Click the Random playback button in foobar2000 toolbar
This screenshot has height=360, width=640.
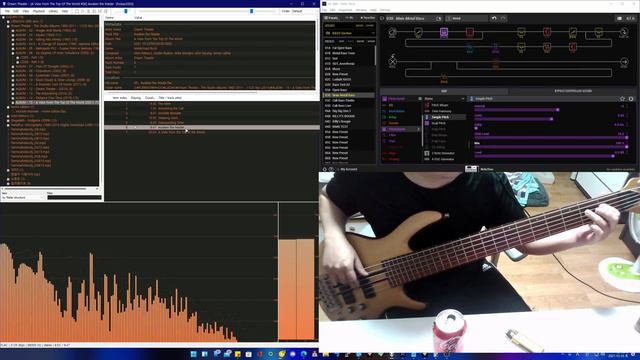(106, 11)
